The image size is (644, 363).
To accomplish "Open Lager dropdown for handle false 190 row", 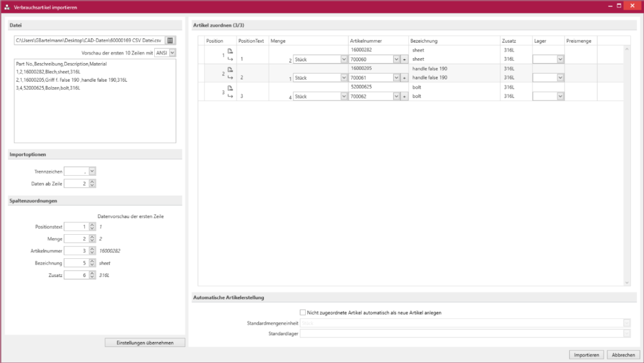I will (560, 77).
